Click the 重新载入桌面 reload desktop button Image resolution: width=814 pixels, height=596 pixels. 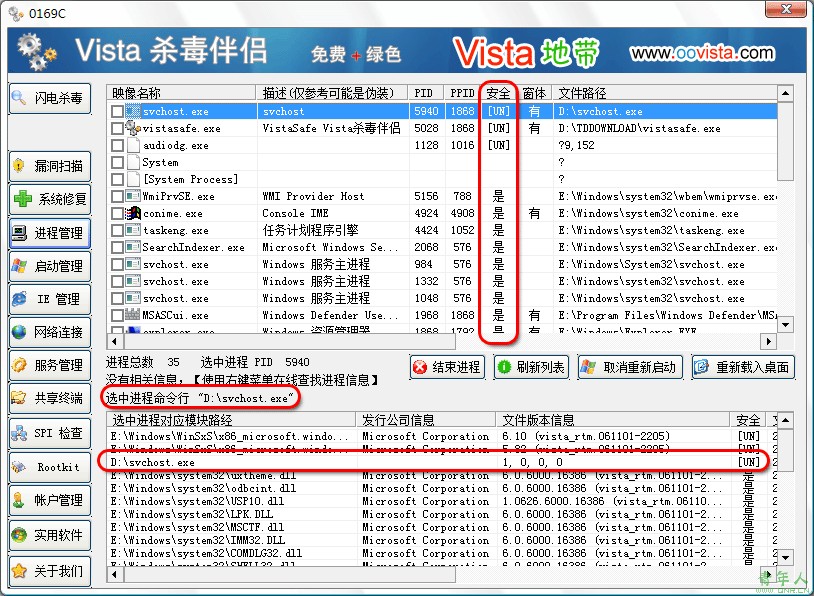tap(743, 367)
